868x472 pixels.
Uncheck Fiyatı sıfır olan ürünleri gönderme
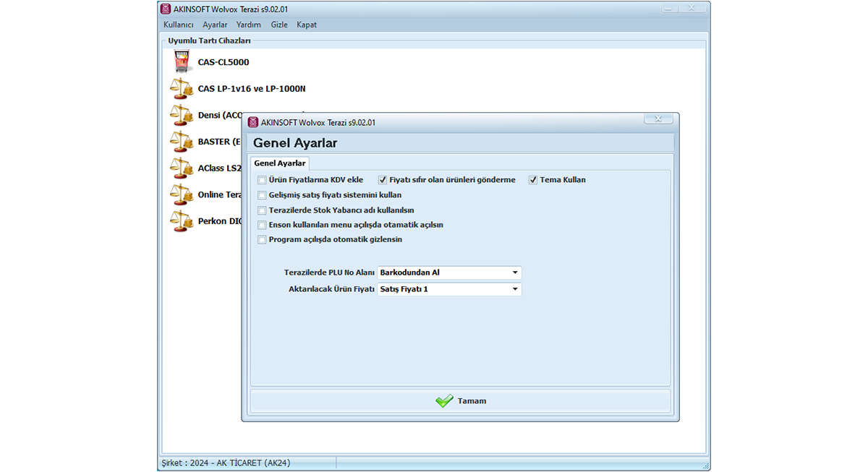(x=383, y=180)
